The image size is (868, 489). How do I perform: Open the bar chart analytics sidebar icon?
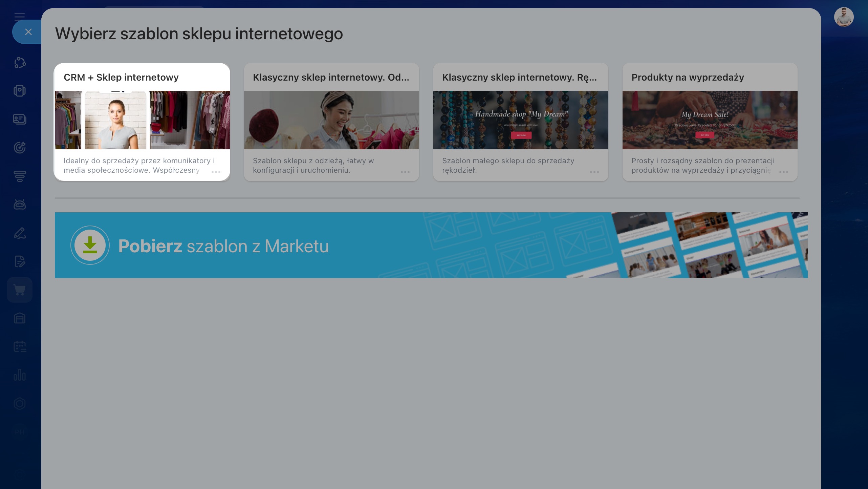(20, 375)
